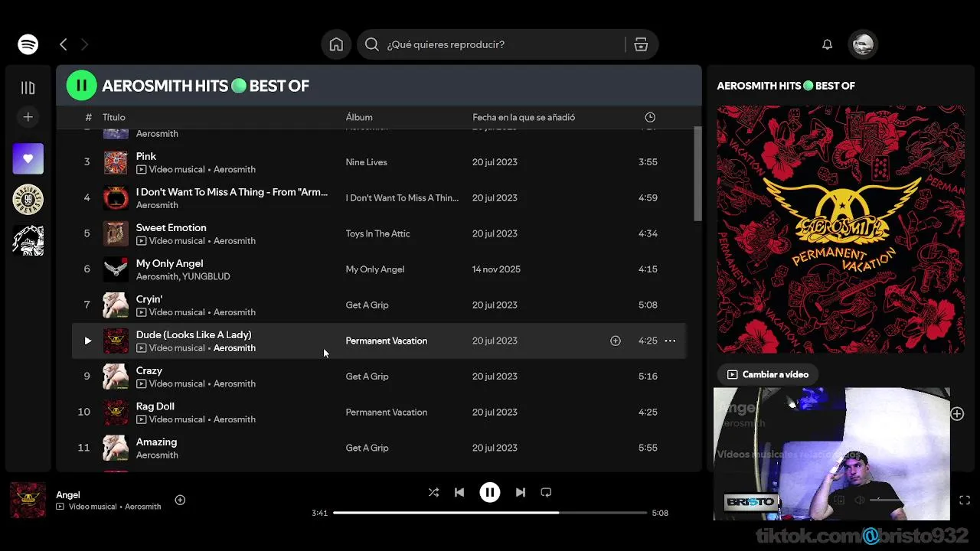Open I Don't Want To Miss A Thing track
The width and height of the screenshot is (980, 551).
point(232,192)
